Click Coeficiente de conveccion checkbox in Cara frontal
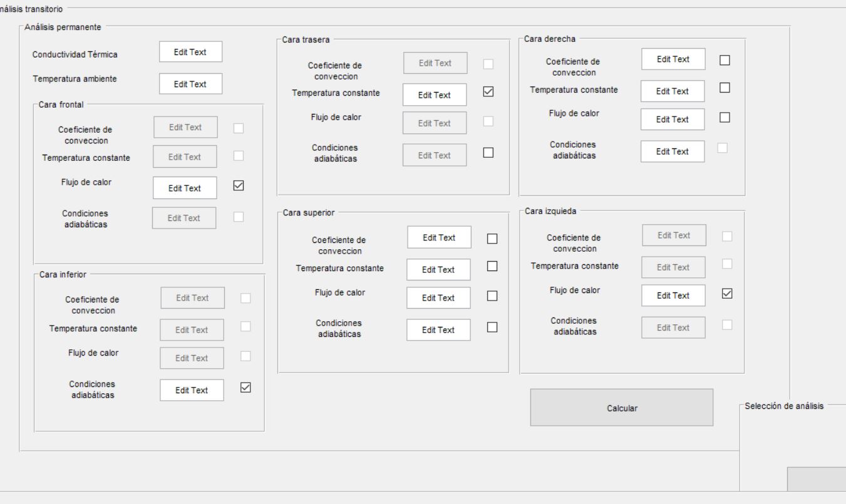 (x=239, y=128)
